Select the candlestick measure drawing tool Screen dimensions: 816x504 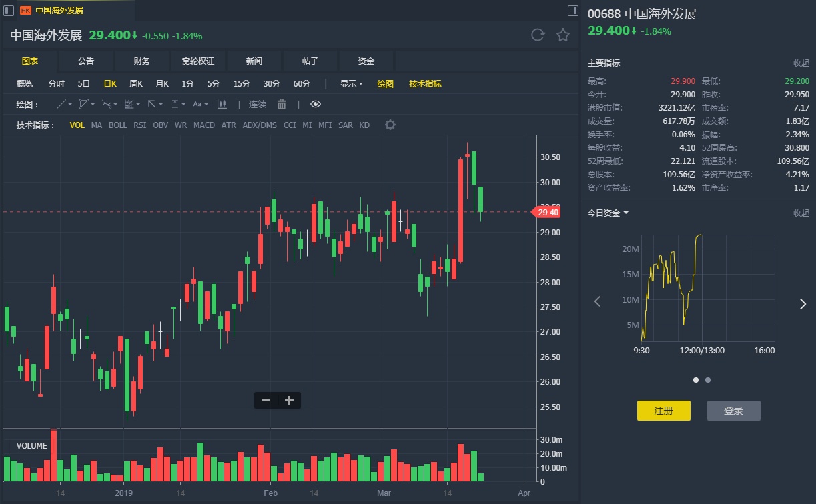point(222,104)
